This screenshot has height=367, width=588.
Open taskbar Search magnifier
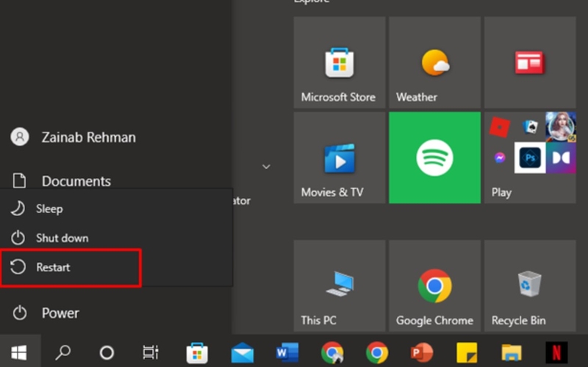point(63,352)
